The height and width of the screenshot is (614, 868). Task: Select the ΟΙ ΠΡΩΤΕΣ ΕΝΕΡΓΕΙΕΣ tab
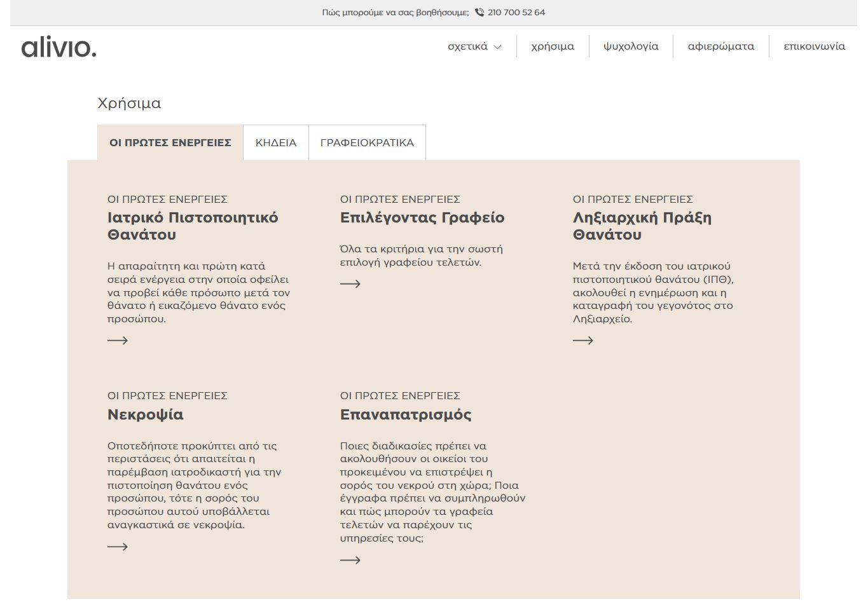pyautogui.click(x=170, y=143)
